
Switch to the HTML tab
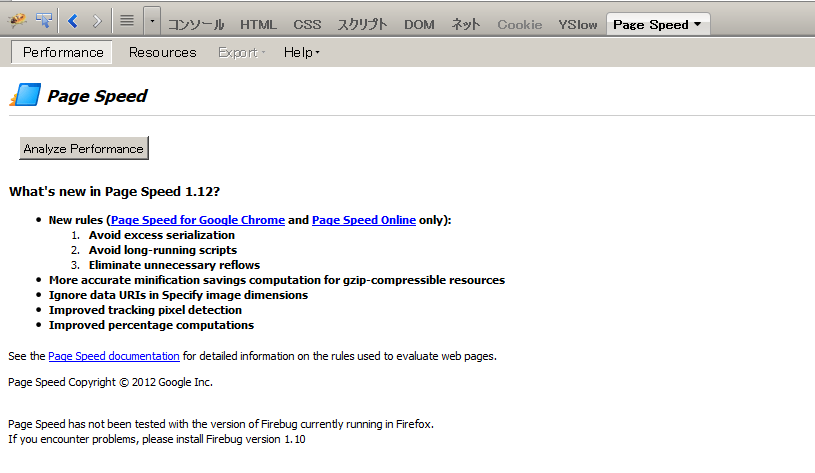click(x=259, y=24)
